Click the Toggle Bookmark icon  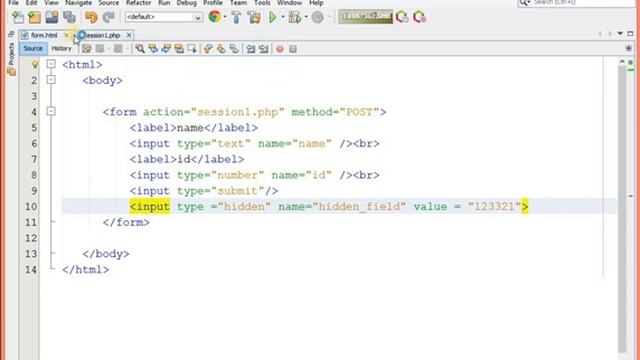point(234,49)
